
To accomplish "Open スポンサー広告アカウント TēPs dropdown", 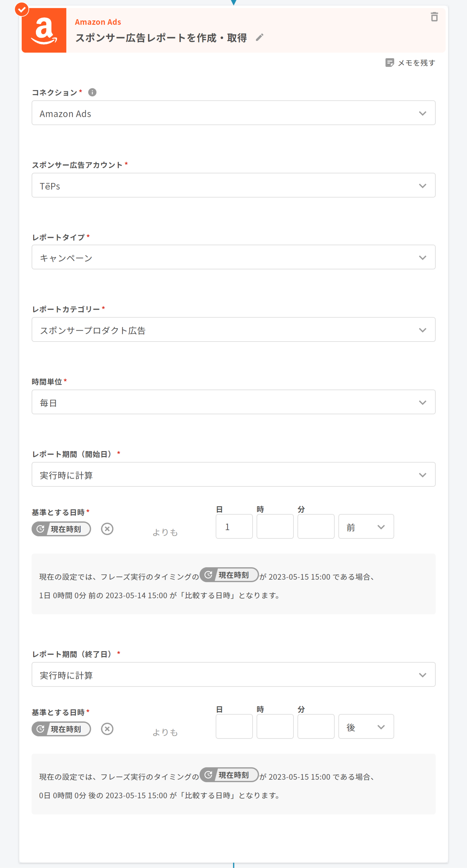I will pos(233,185).
